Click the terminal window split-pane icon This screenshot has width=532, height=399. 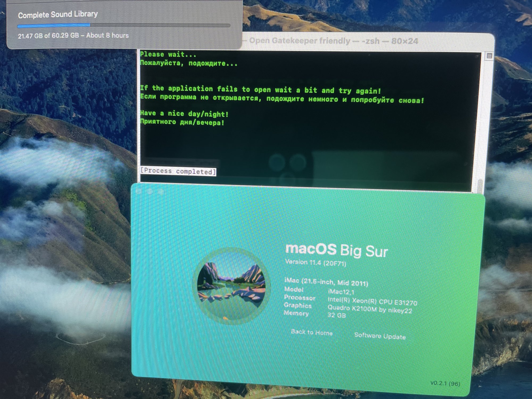coord(489,56)
